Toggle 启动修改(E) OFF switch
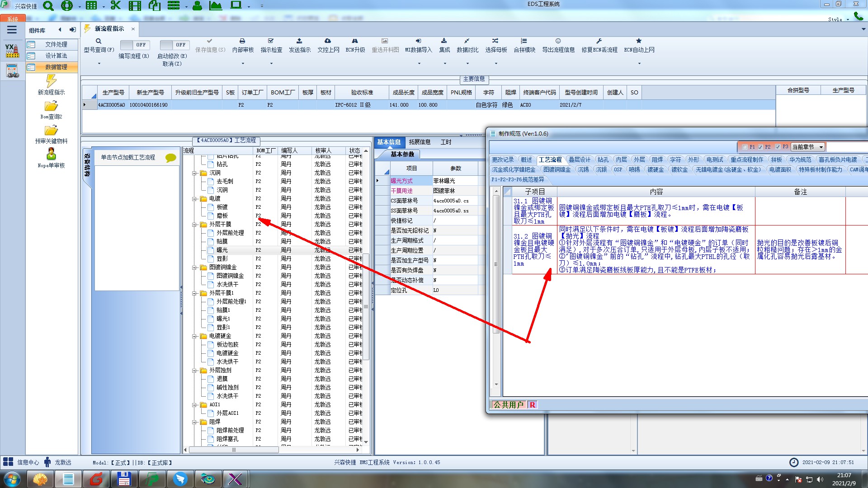The height and width of the screenshot is (488, 868). (174, 45)
